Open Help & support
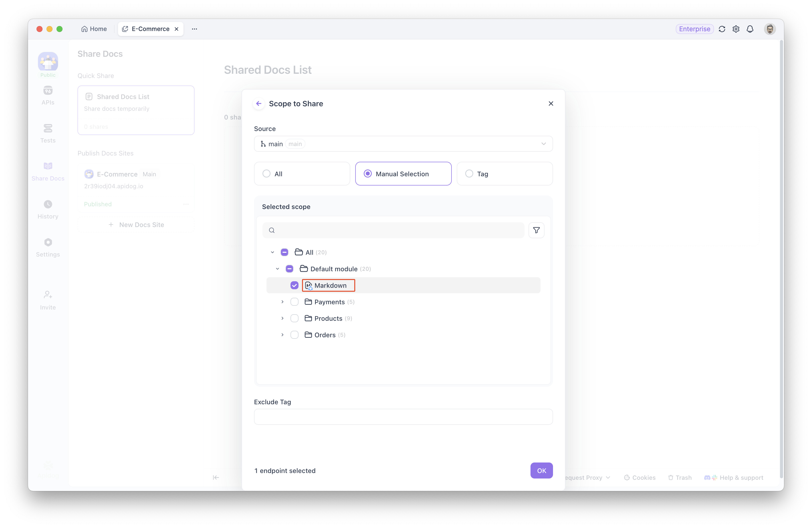 [x=733, y=477]
